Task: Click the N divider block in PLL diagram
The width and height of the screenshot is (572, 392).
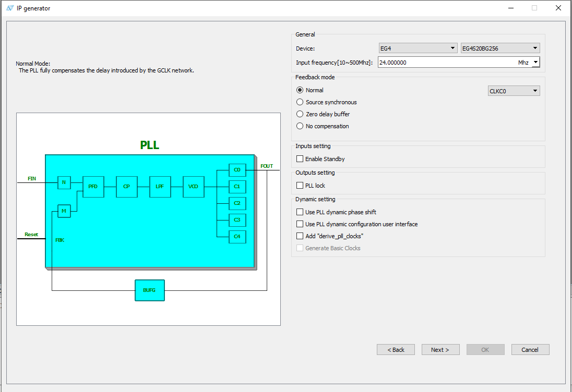Action: [64, 182]
